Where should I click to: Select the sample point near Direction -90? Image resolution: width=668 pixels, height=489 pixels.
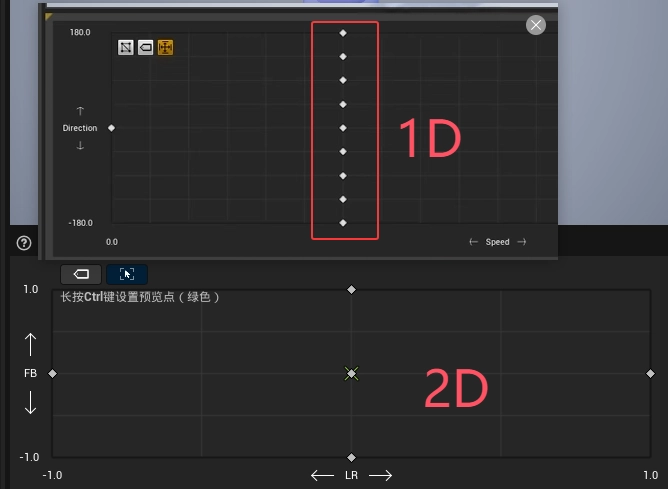pos(343,175)
